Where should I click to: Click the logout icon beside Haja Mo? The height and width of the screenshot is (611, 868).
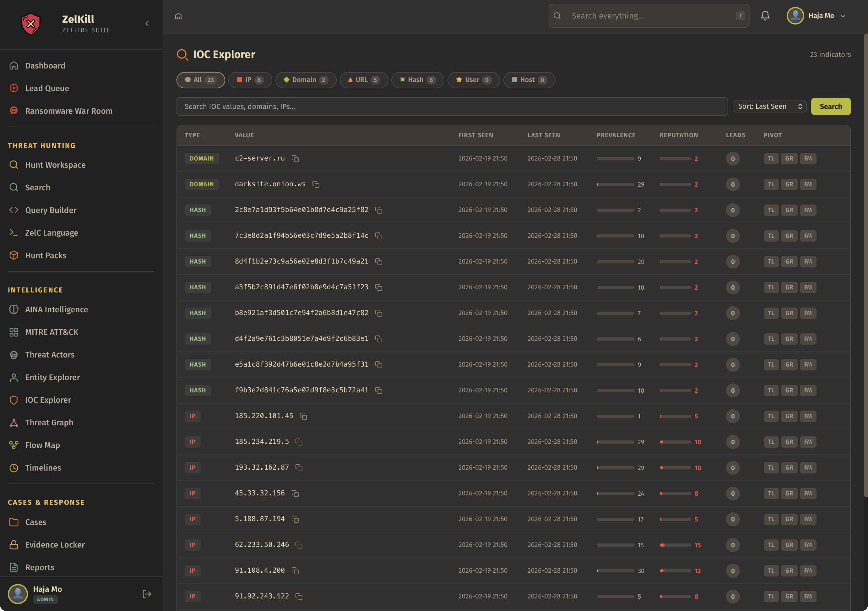147,594
